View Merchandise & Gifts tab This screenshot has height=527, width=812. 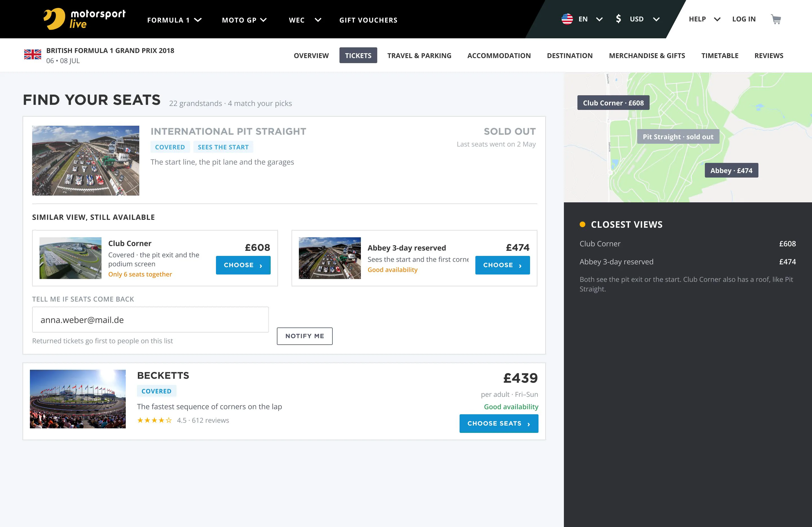[647, 56]
